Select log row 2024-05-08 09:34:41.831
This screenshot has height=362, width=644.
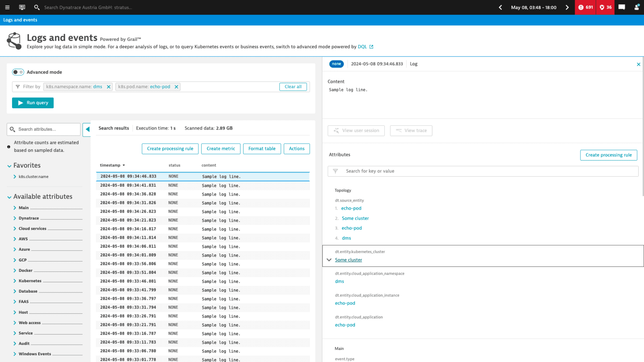(x=203, y=185)
